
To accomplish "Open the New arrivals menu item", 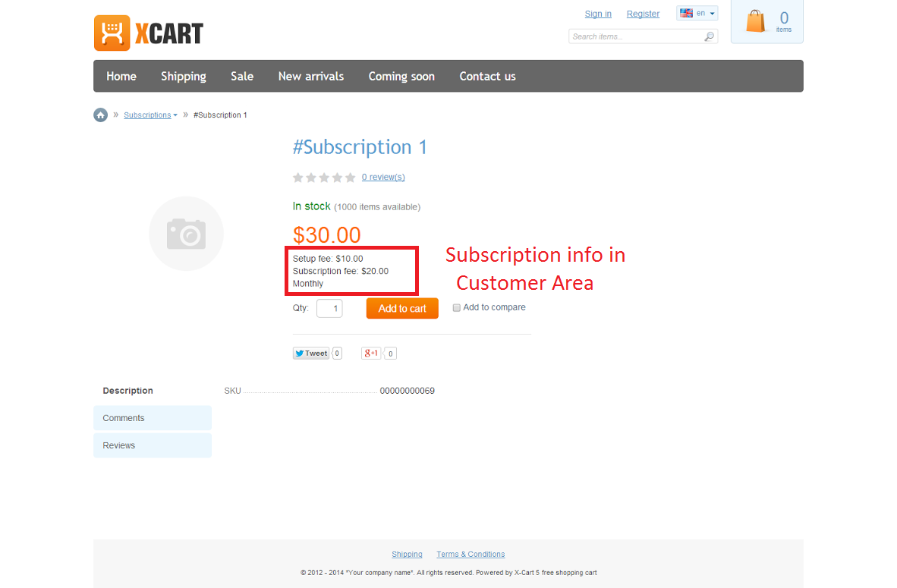I will tap(311, 76).
